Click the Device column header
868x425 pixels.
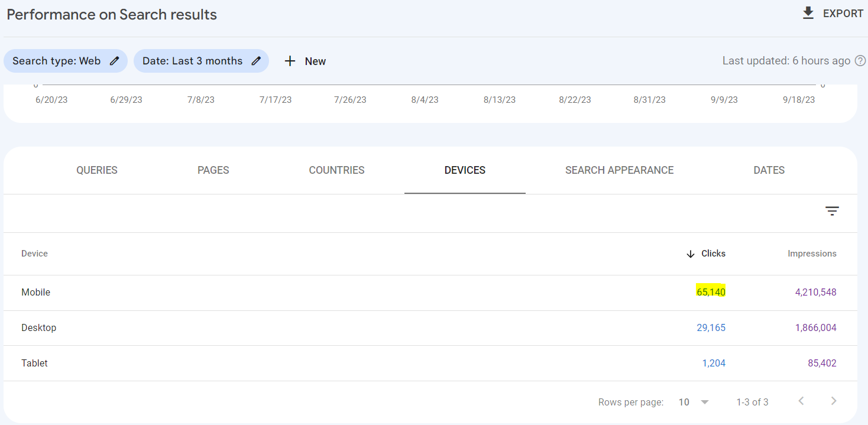coord(34,254)
